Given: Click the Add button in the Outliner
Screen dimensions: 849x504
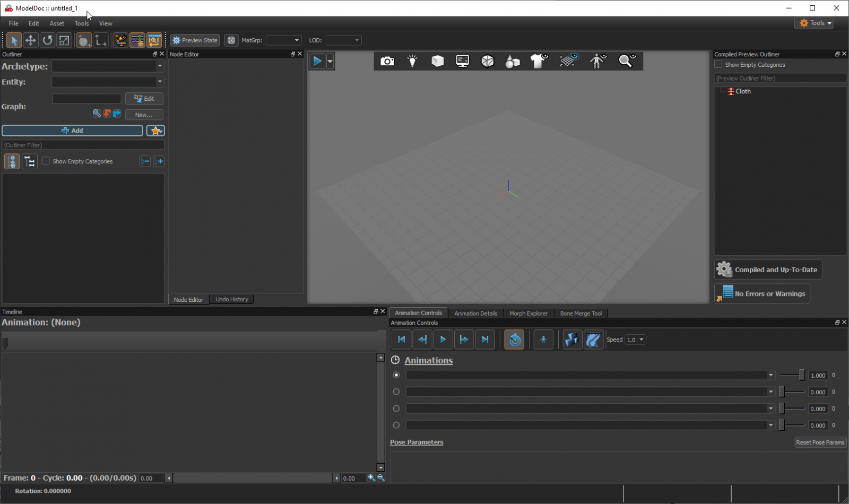Looking at the screenshot, I should pos(73,130).
